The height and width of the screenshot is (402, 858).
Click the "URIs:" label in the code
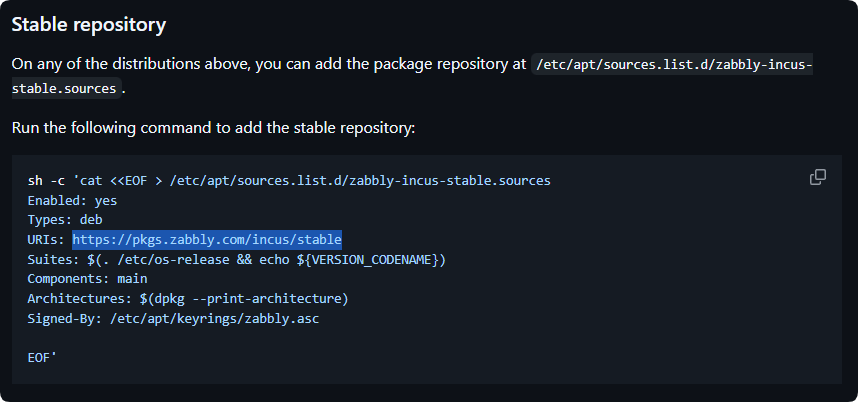[47, 240]
